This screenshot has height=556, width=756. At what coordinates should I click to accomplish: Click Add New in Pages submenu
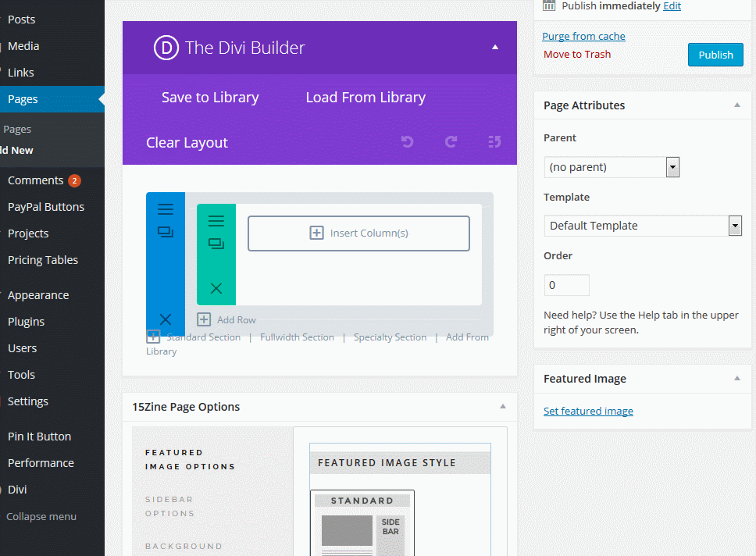coord(16,151)
